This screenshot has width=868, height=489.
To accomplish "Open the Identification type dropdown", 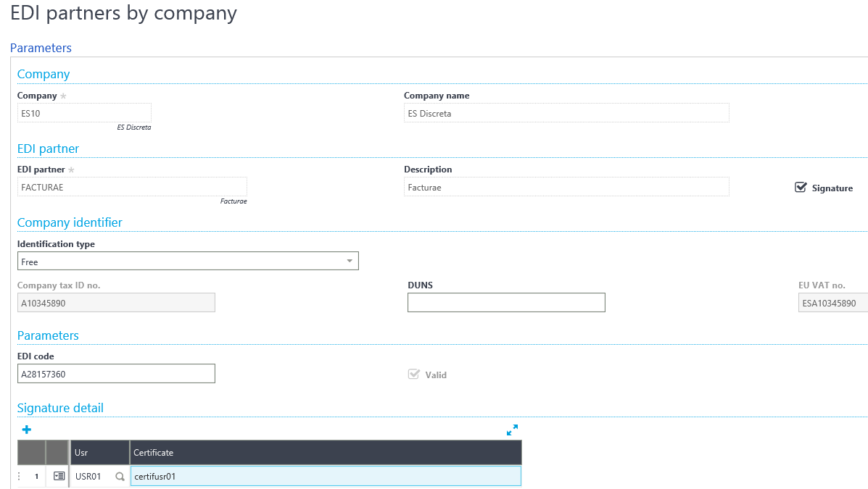I will [x=349, y=261].
